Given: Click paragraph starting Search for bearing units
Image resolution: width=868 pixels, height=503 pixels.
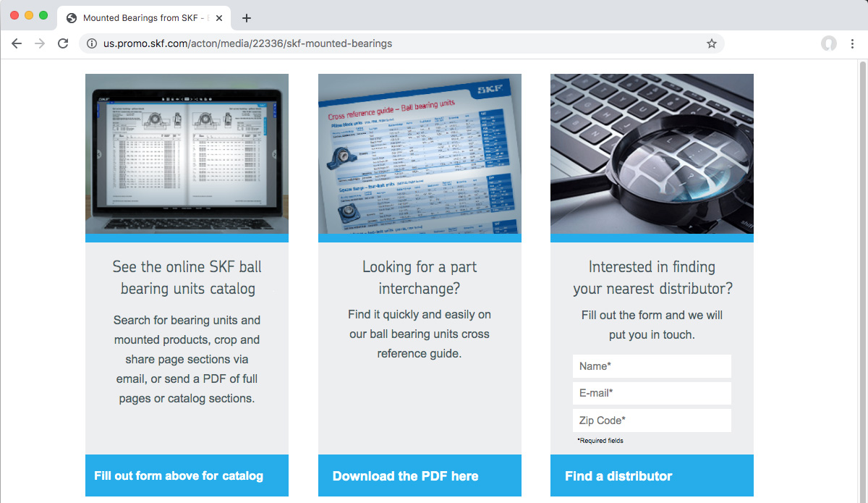Looking at the screenshot, I should 187,359.
